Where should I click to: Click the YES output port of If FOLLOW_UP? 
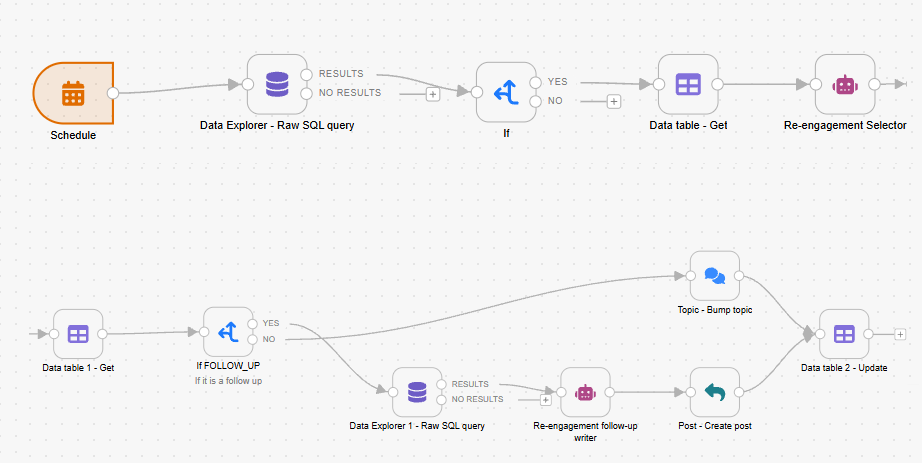pyautogui.click(x=253, y=324)
